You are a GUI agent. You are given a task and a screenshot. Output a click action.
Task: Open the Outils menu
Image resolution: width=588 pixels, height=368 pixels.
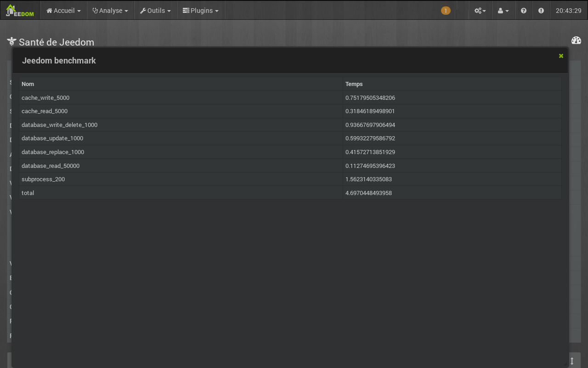pos(155,10)
